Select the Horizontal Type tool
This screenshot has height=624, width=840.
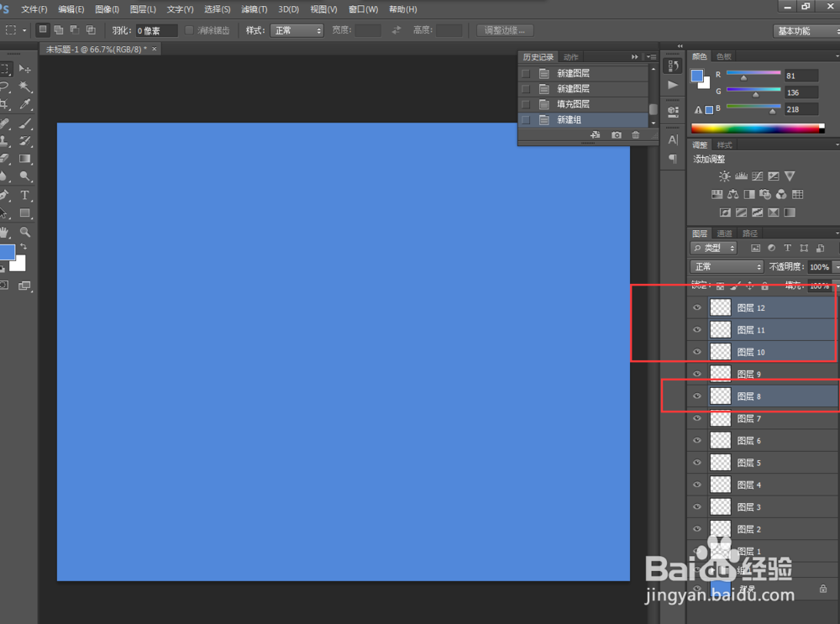(24, 196)
